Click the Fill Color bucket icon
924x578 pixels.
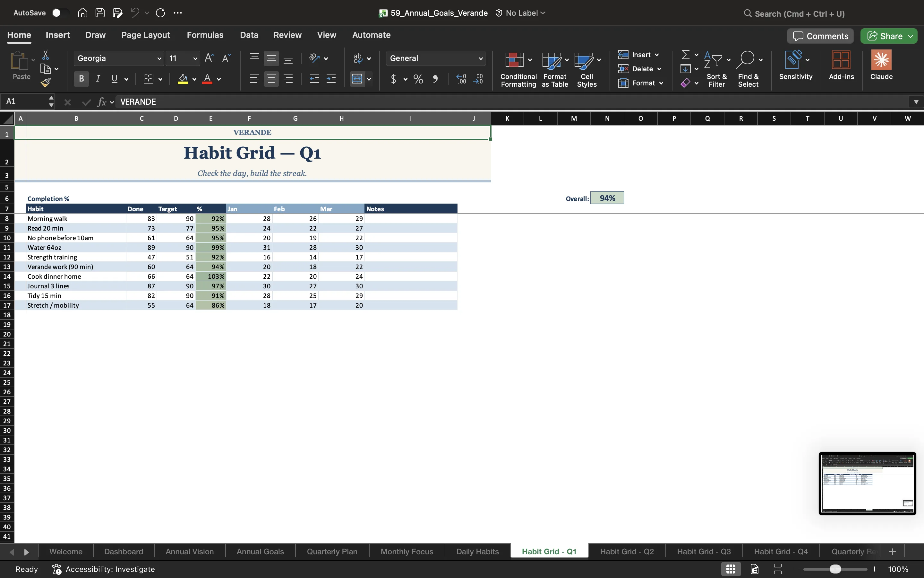(183, 79)
